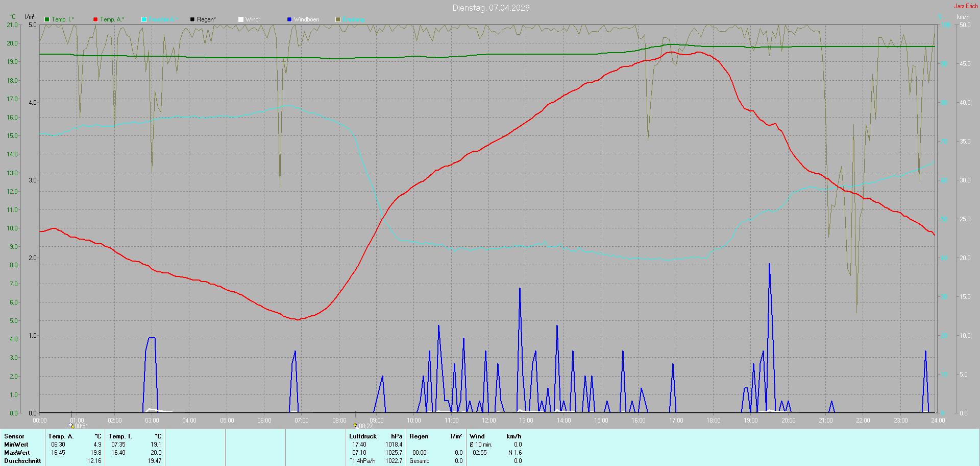Click the Jarz Erich author text

pyautogui.click(x=966, y=6)
